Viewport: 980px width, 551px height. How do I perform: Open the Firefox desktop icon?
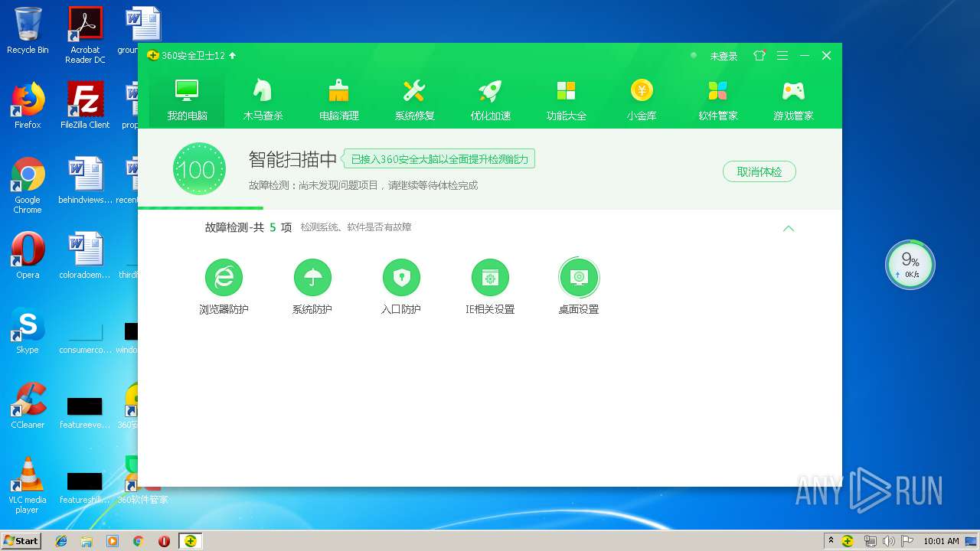28,106
